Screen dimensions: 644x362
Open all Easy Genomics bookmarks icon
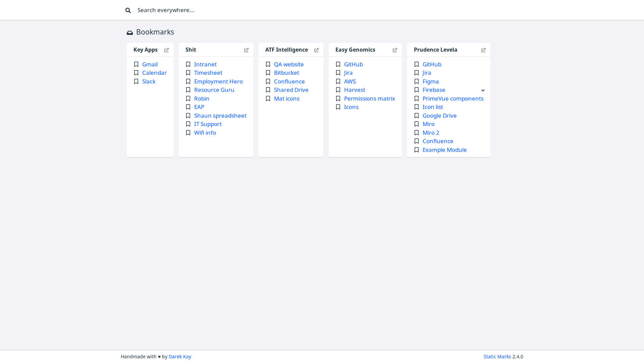(x=395, y=50)
